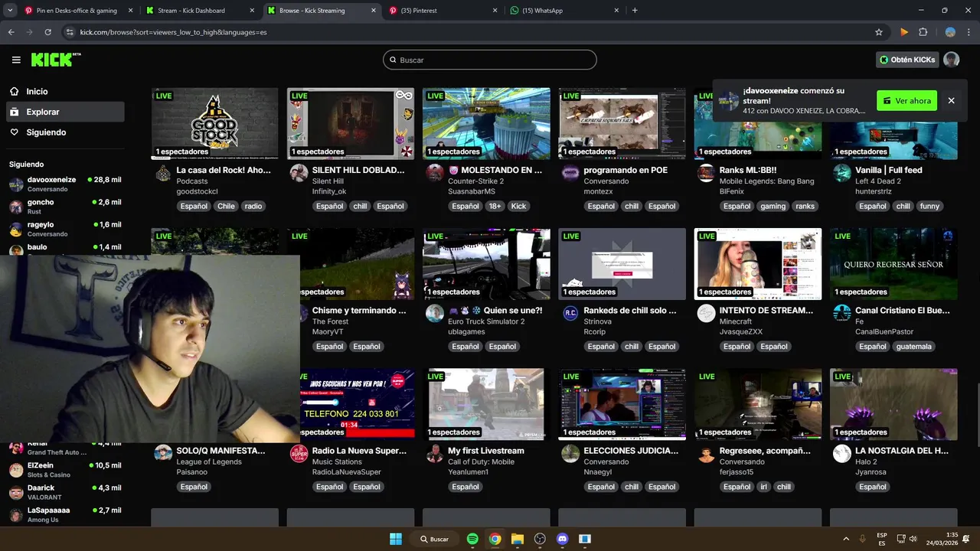Open 'My first Livestream' title
This screenshot has height=551, width=980.
pos(486,451)
